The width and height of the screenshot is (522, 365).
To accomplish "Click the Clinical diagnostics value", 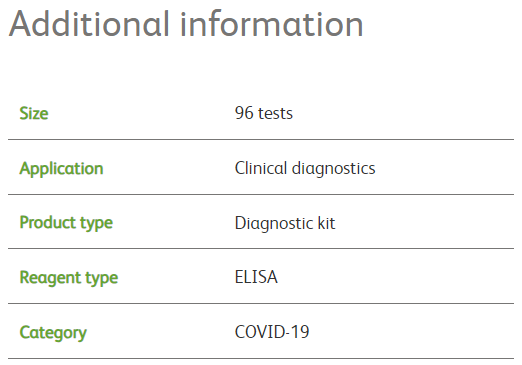I will point(305,169).
